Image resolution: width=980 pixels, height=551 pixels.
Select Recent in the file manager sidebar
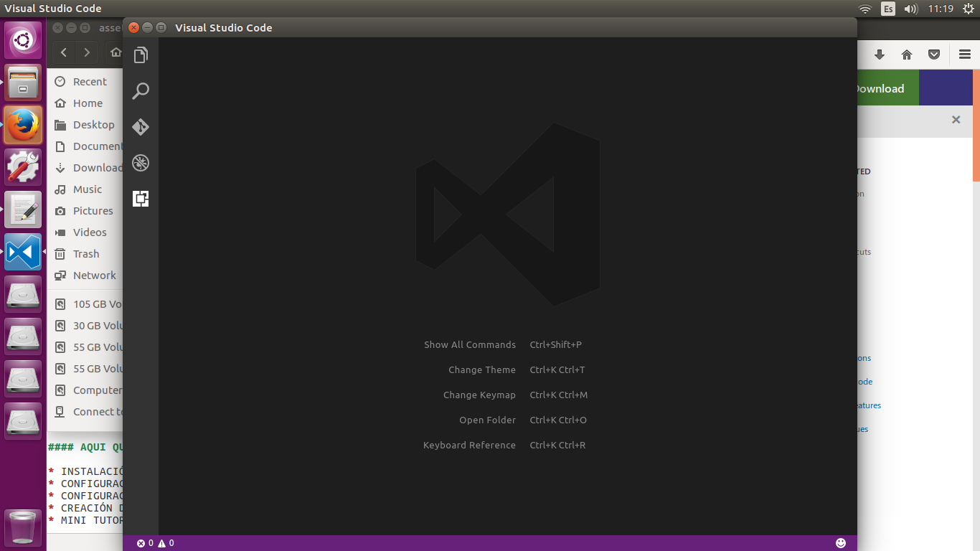point(85,82)
